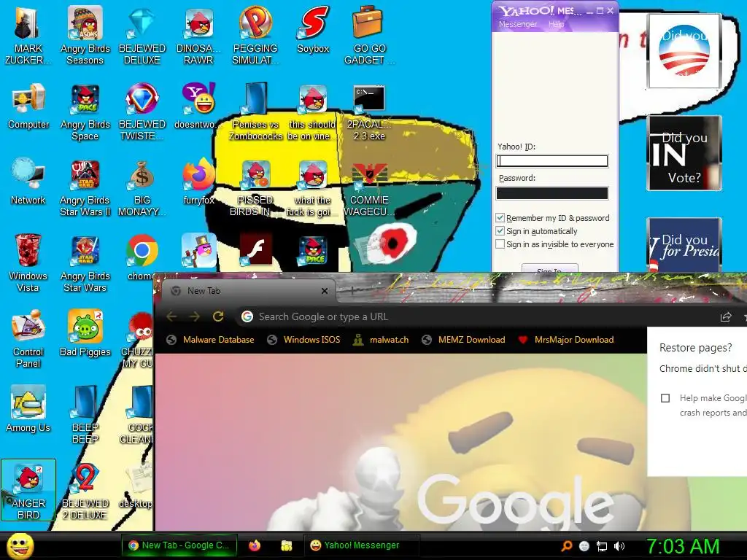Open COMMIE WAGECU desktop icon
The image size is (747, 560).
[x=368, y=187]
